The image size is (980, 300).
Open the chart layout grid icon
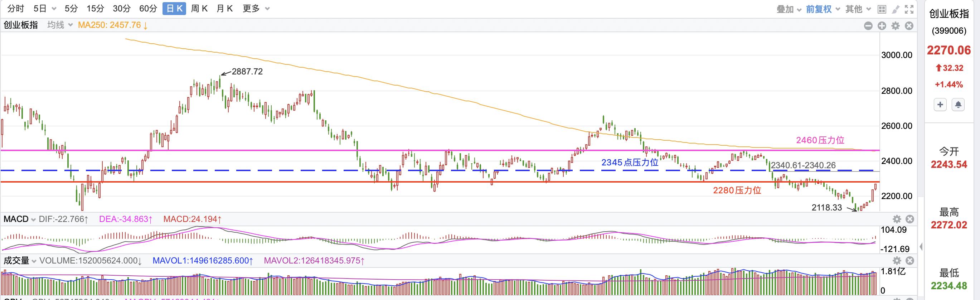882,9
